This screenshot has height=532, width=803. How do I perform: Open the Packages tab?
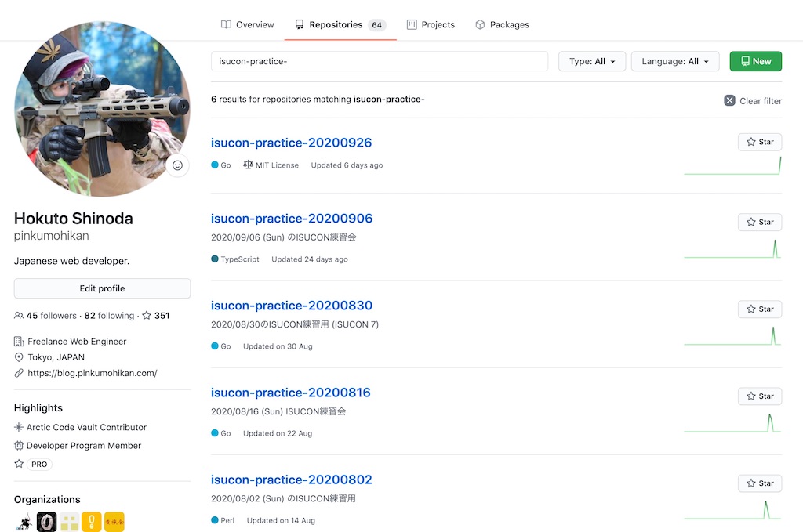(503, 24)
